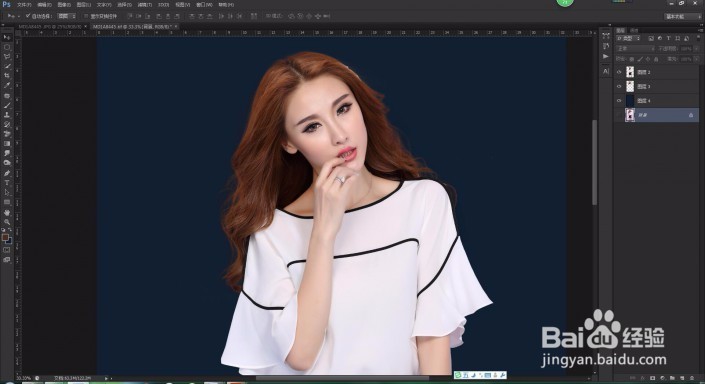Swap foreground and background colors
This screenshot has height=384, width=705.
pyautogui.click(x=10, y=230)
